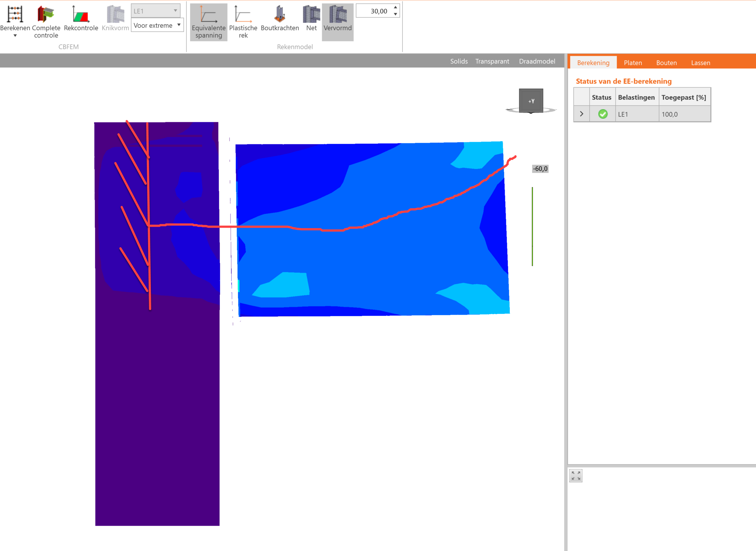Click the expand panel fullscreen icon
756x551 pixels.
pos(576,476)
